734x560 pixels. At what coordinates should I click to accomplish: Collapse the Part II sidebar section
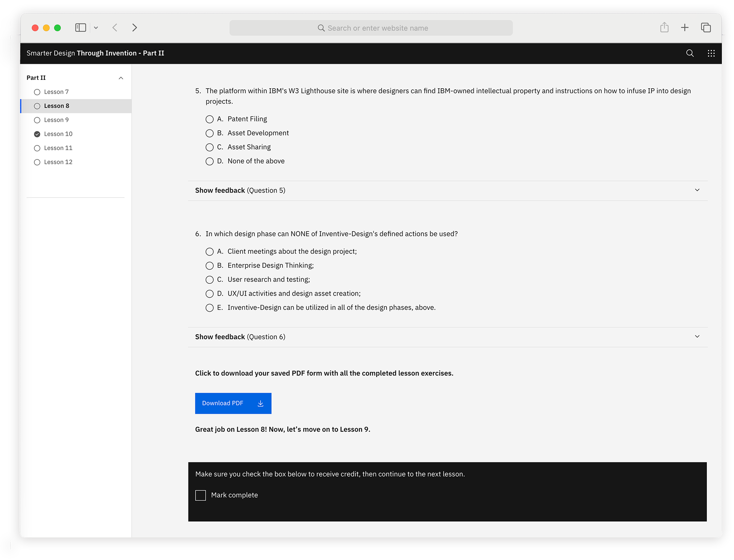[x=121, y=78]
